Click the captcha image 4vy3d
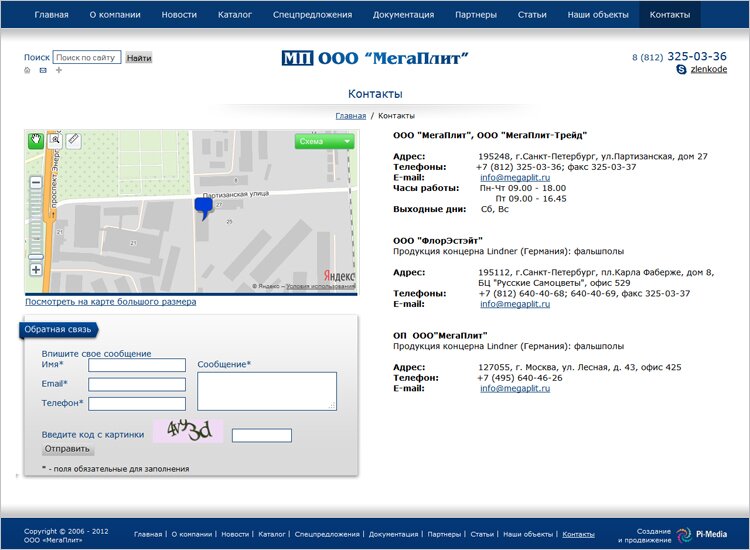750x550 pixels. (x=188, y=431)
